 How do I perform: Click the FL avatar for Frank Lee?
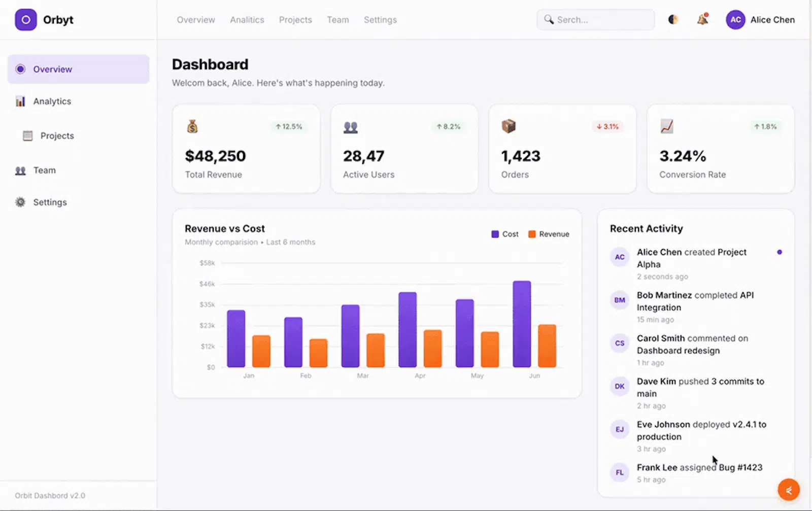tap(620, 473)
